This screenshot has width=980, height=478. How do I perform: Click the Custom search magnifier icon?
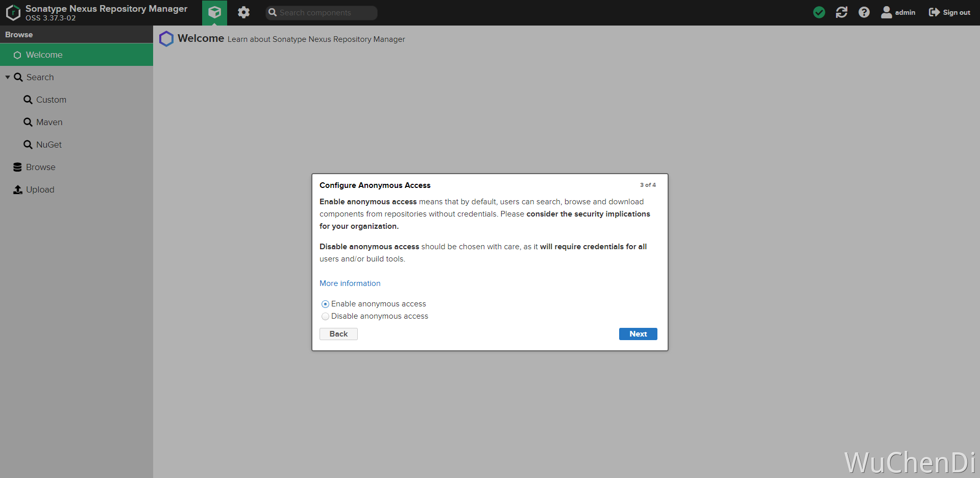[28, 100]
